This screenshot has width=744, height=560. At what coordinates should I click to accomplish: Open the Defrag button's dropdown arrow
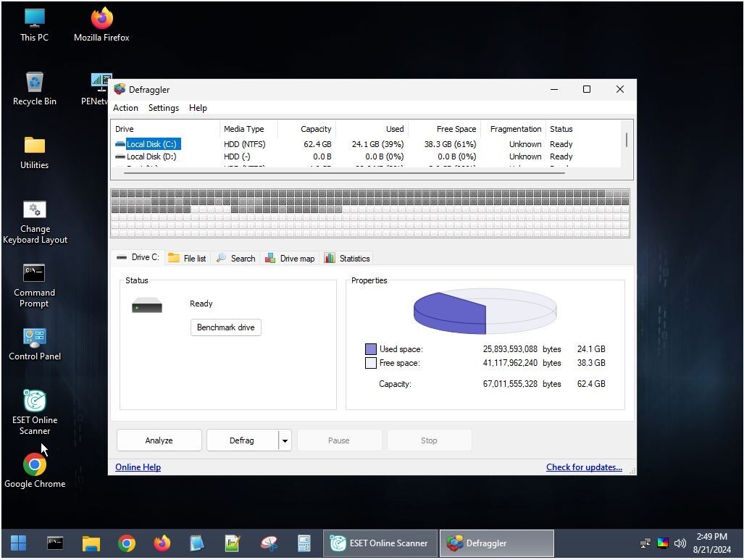(x=284, y=440)
